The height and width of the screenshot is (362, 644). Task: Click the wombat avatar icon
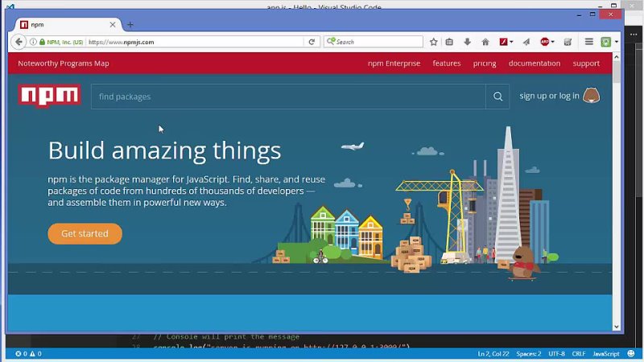[x=591, y=96]
